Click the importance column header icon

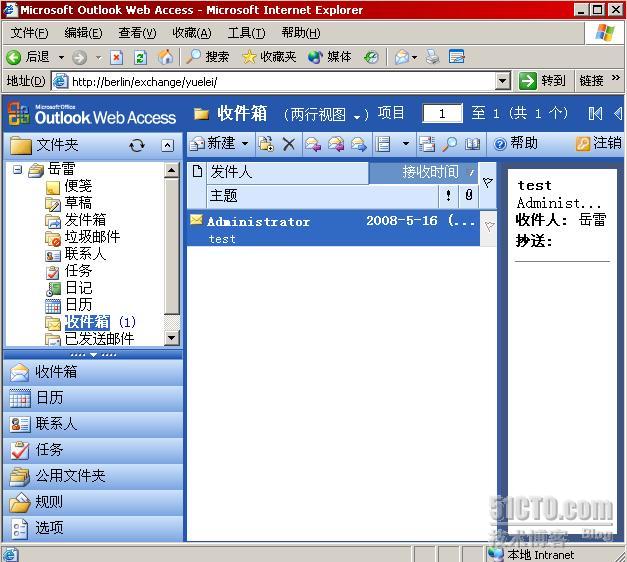(448, 195)
